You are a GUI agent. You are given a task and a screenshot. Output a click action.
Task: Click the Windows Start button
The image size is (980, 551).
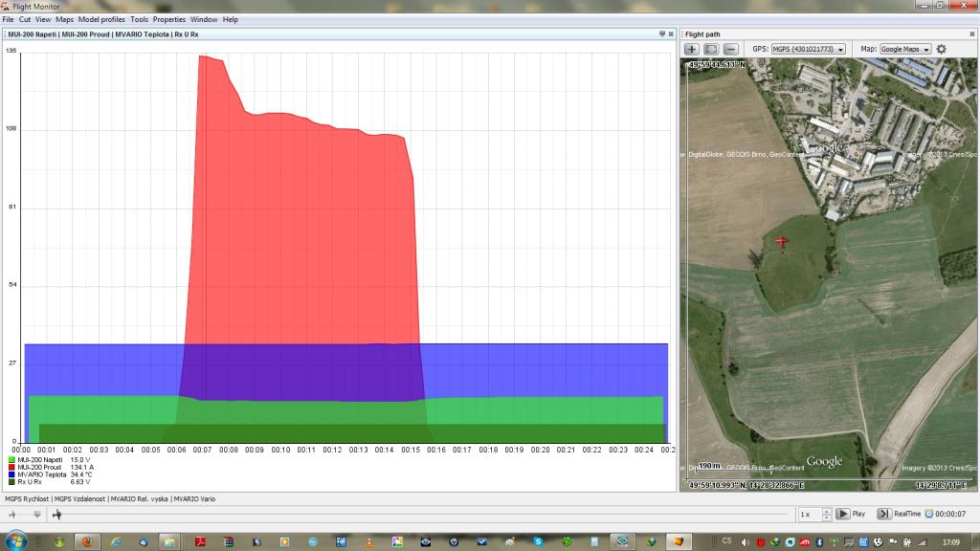[x=13, y=541]
